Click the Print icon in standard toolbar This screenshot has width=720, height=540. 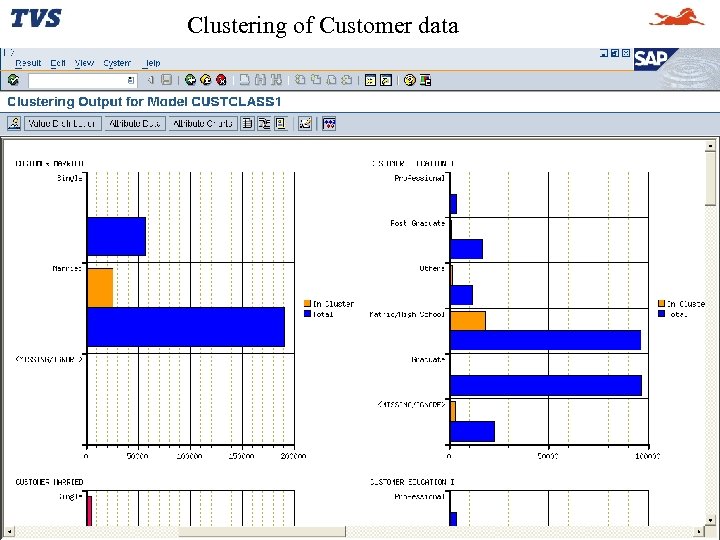245,80
